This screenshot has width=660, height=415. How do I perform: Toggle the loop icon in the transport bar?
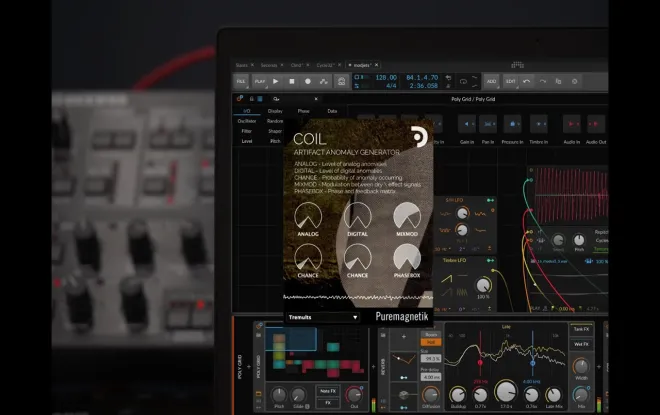click(x=463, y=82)
